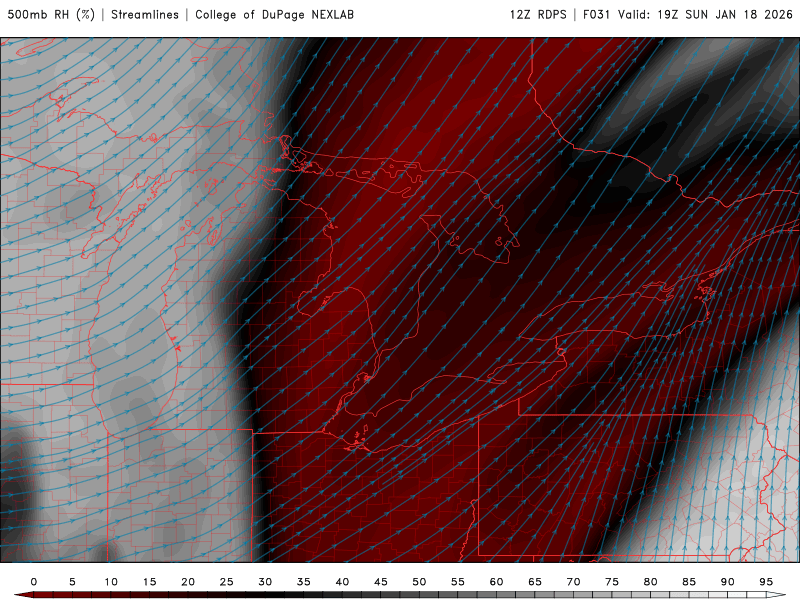Pick the "35" label on the legend
Screen dimensions: 800x600
pyautogui.click(x=304, y=582)
